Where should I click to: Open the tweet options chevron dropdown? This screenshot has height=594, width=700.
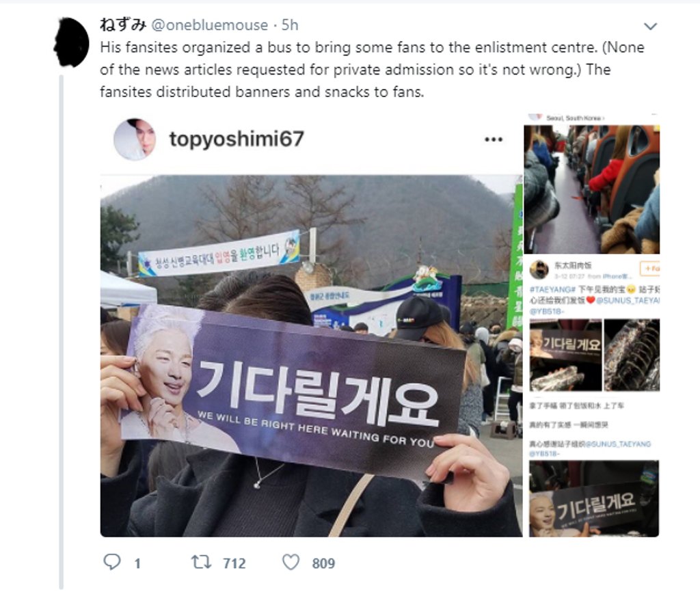[x=651, y=27]
